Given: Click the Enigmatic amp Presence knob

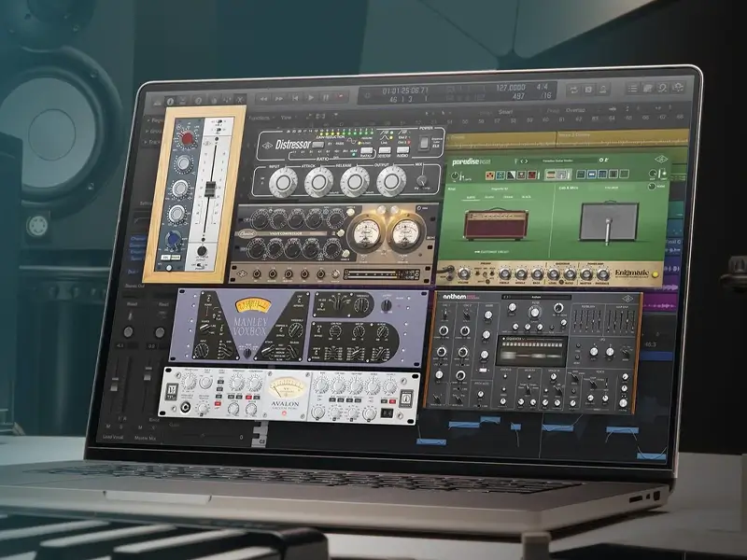Looking at the screenshot, I should 602,273.
